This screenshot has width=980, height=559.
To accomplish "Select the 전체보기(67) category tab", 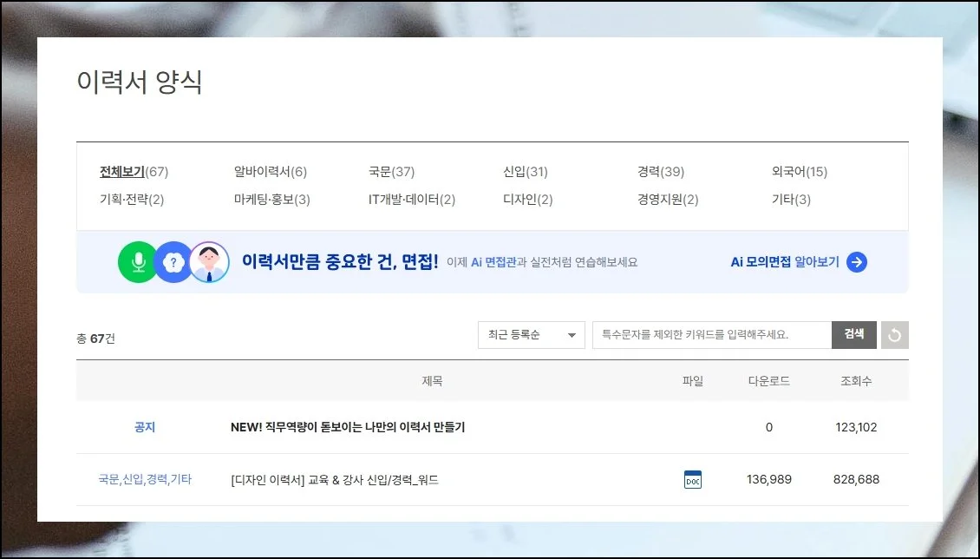I will pos(134,172).
